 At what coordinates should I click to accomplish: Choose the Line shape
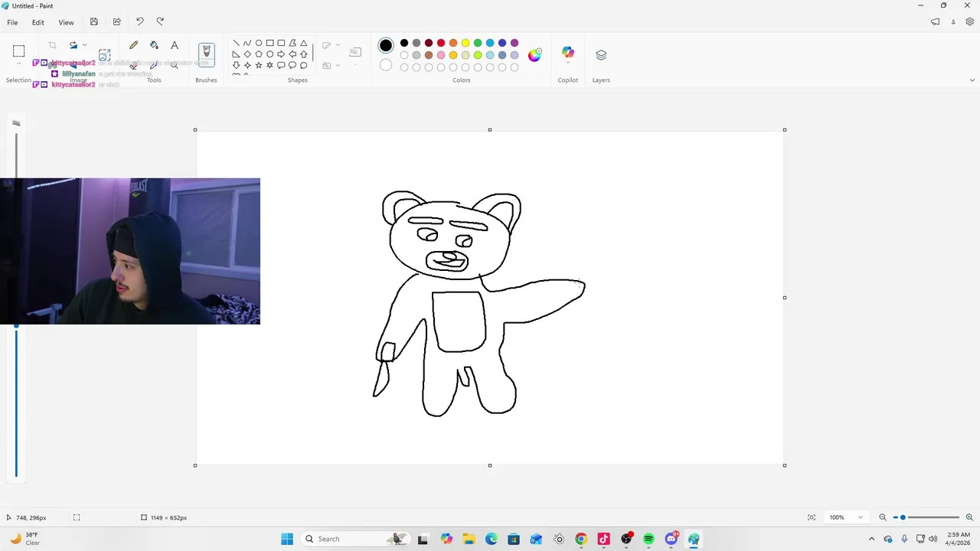[x=236, y=43]
